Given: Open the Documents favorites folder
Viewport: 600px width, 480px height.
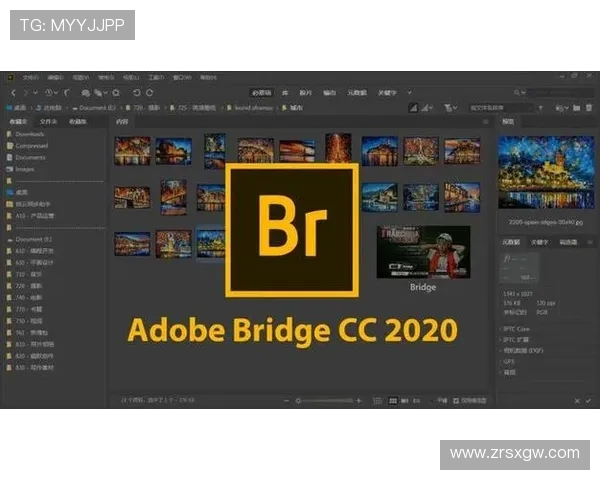Looking at the screenshot, I should pyautogui.click(x=30, y=157).
